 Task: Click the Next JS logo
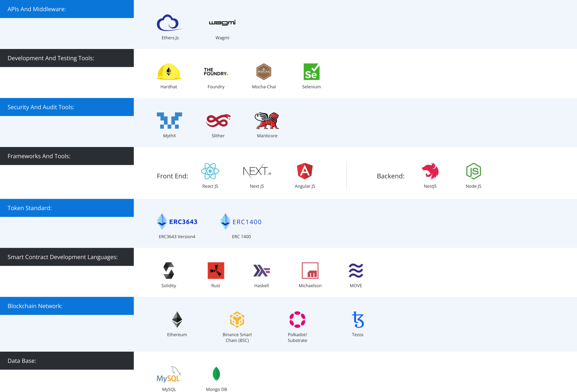(x=257, y=171)
